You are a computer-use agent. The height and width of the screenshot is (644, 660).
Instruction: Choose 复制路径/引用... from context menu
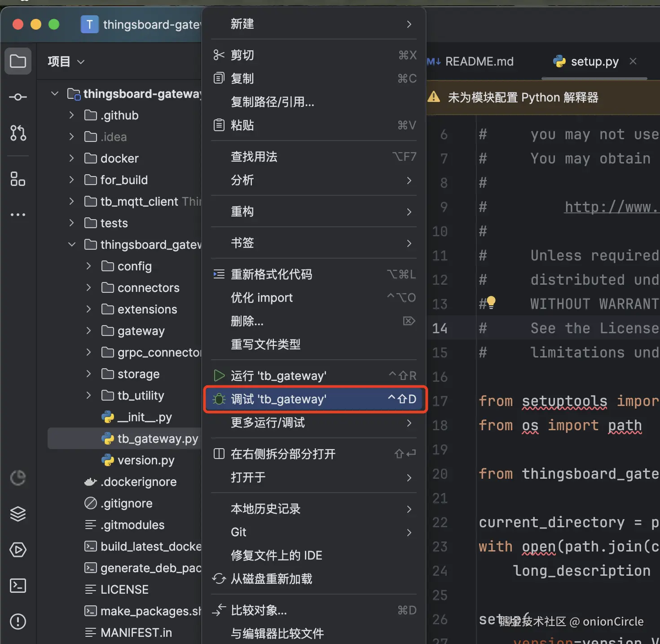coord(314,101)
